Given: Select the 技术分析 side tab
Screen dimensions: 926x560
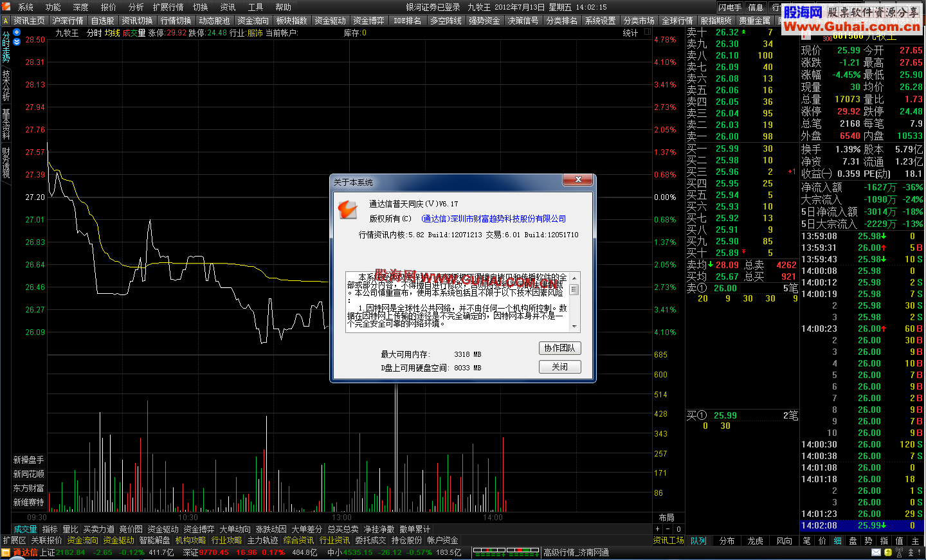Looking at the screenshot, I should (x=6, y=86).
